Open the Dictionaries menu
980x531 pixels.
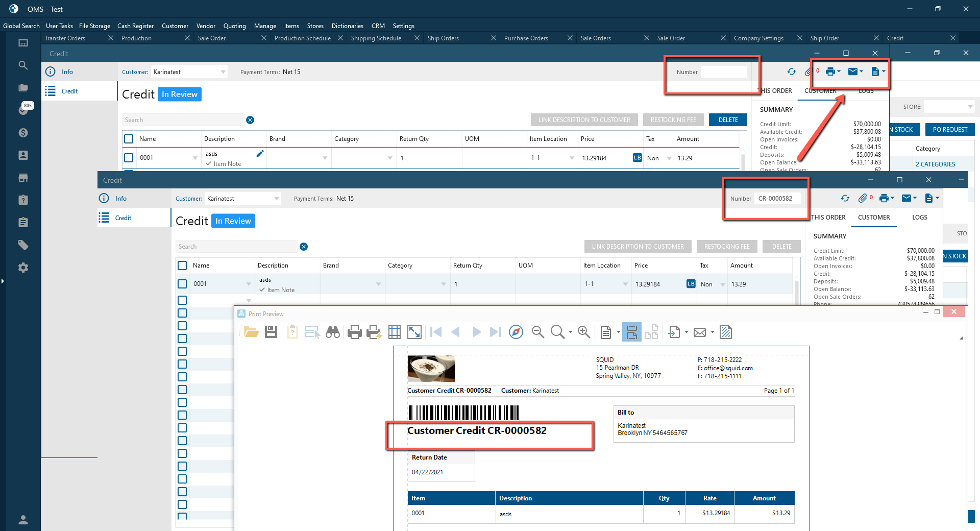point(348,26)
